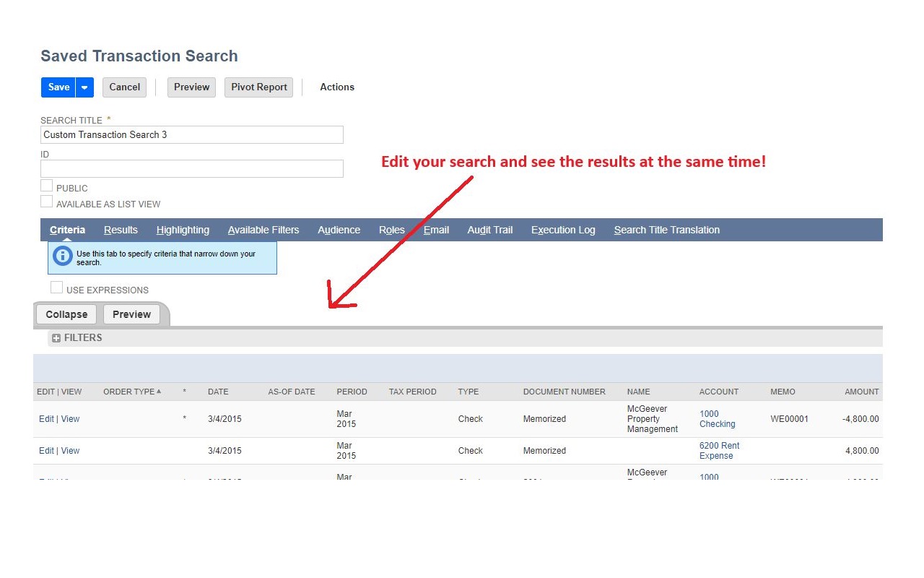Open the Execution Log tab
This screenshot has height=578, width=924.
(563, 230)
